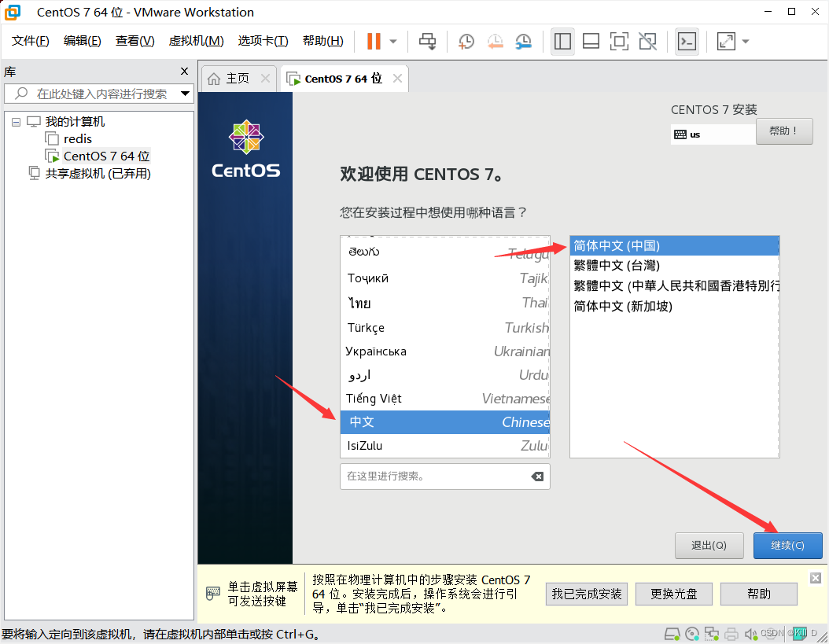829x644 pixels.
Task: Click 我已完成安装 button
Action: pyautogui.click(x=587, y=594)
